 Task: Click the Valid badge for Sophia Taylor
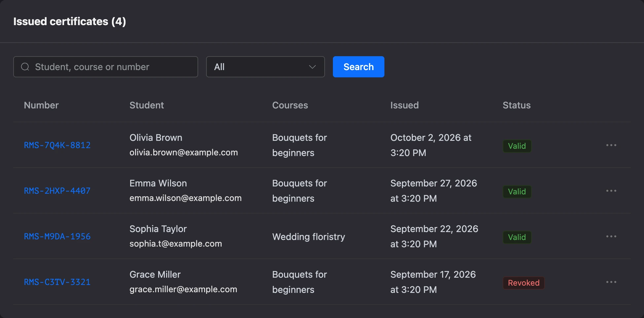coord(517,237)
